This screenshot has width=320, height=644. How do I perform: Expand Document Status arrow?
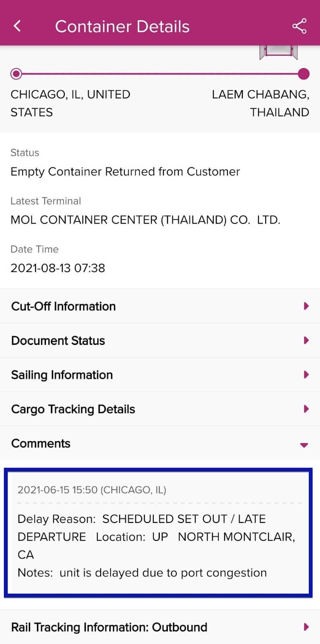point(306,341)
